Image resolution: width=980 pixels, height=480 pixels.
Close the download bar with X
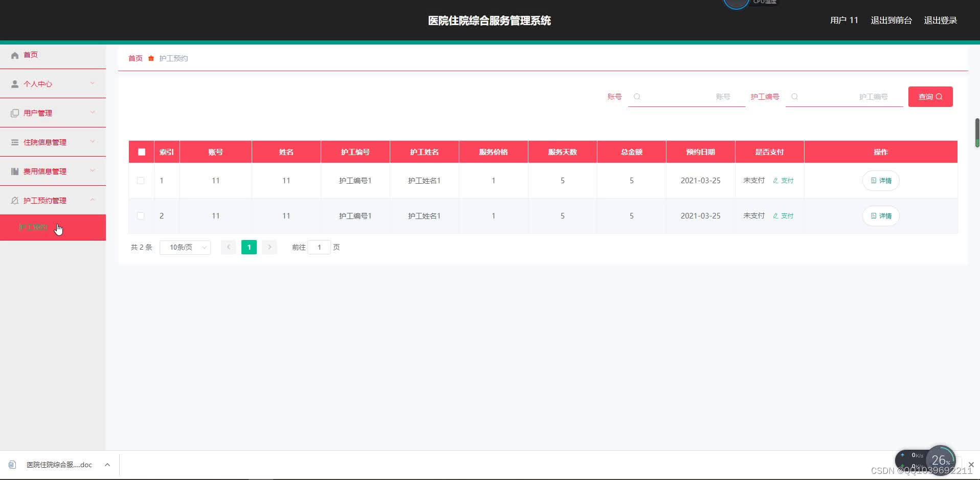pyautogui.click(x=971, y=465)
